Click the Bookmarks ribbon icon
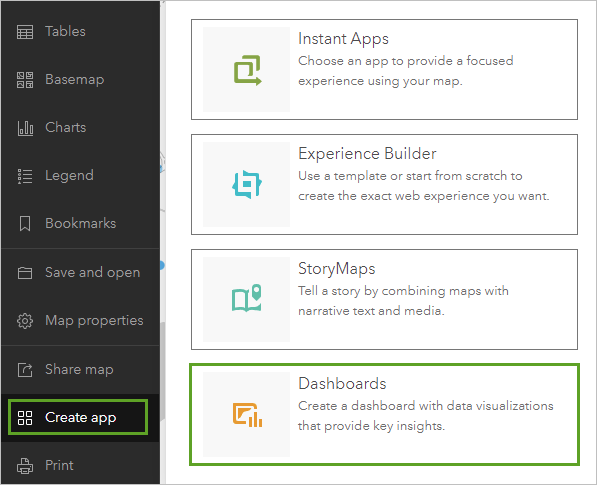 pos(25,223)
